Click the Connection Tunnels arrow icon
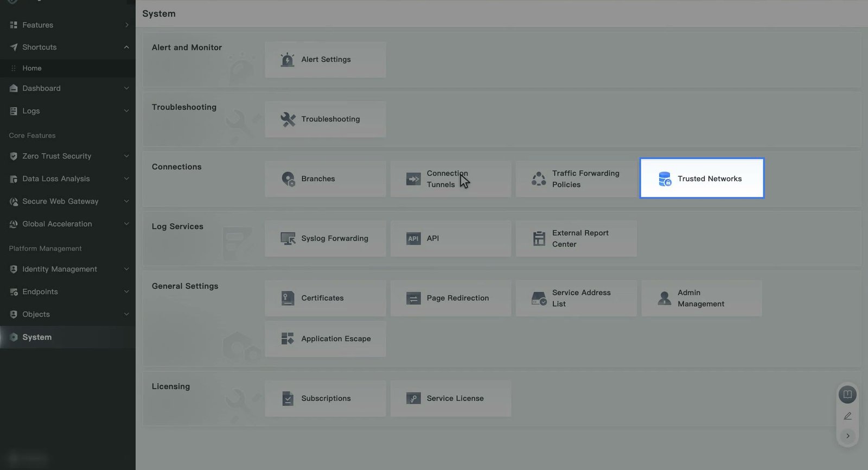 [413, 179]
